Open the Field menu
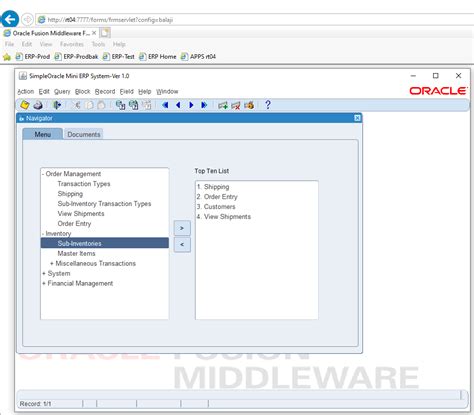Screen dimensions: 474x415 (x=127, y=91)
